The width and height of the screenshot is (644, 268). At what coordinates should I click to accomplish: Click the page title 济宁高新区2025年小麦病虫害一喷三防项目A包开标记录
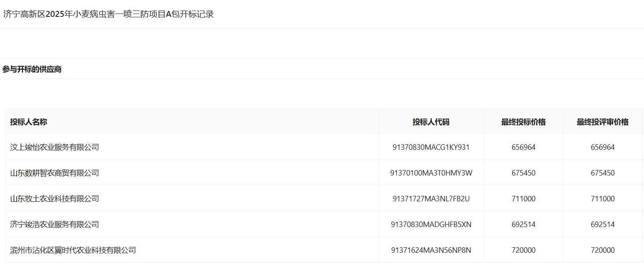point(109,14)
